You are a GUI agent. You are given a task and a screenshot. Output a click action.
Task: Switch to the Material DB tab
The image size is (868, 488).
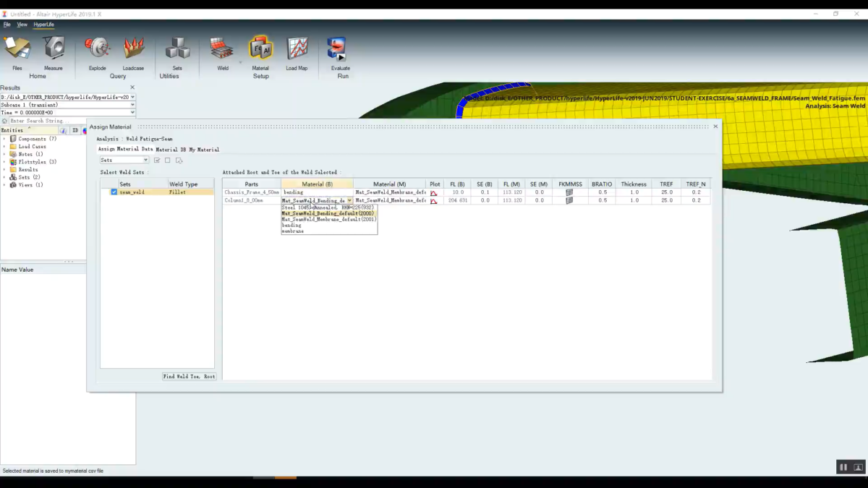tap(171, 150)
